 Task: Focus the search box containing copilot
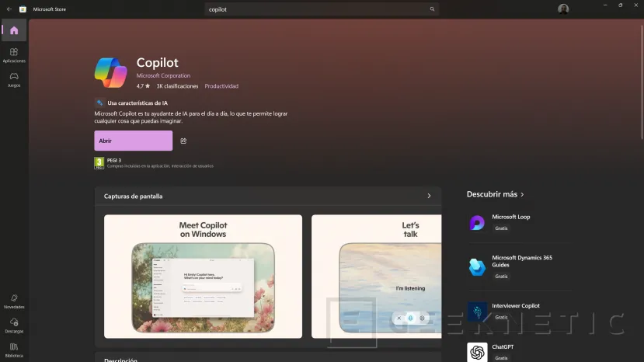322,9
